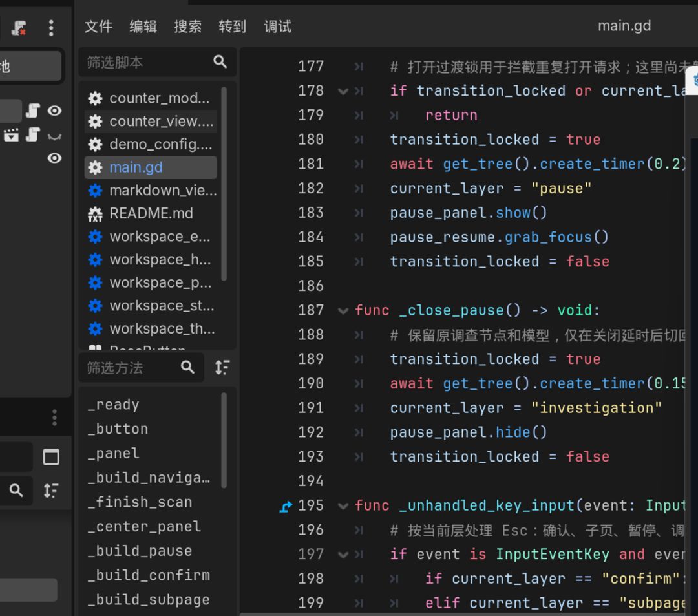
Task: Open the 调试 menu
Action: 277,27
